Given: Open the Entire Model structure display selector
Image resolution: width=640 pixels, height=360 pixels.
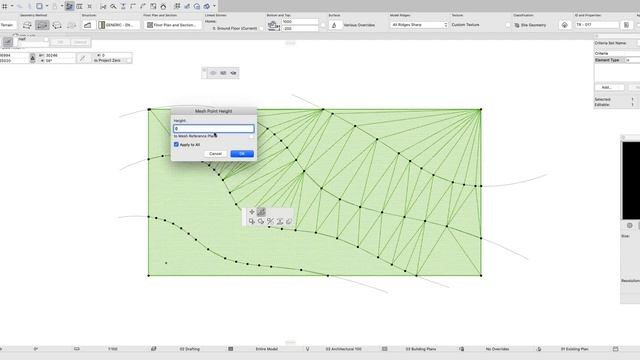Looking at the screenshot, I should tap(267, 349).
